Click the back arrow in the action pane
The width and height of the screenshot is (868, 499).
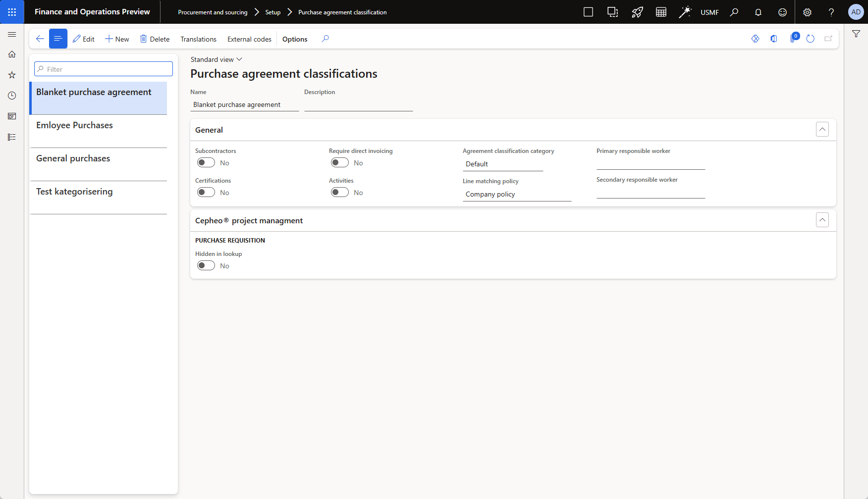click(x=40, y=39)
